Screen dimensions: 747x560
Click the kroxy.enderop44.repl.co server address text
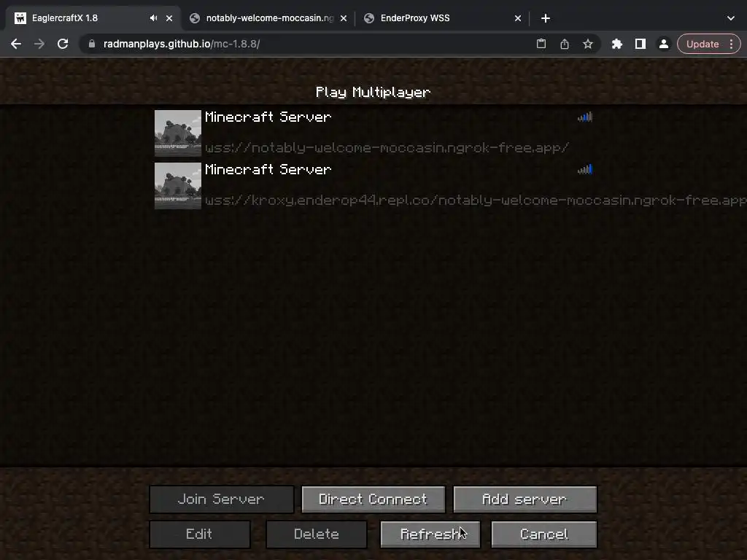pyautogui.click(x=476, y=201)
